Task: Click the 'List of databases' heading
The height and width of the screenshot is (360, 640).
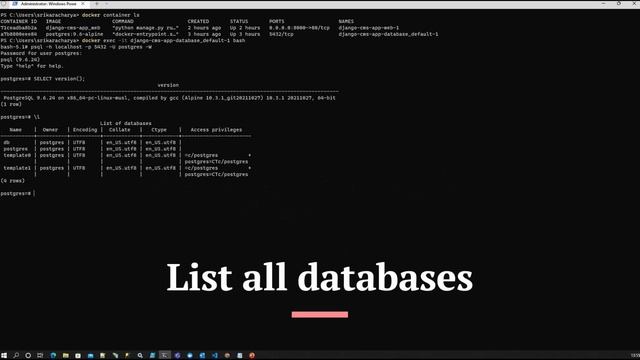Action: (126, 123)
